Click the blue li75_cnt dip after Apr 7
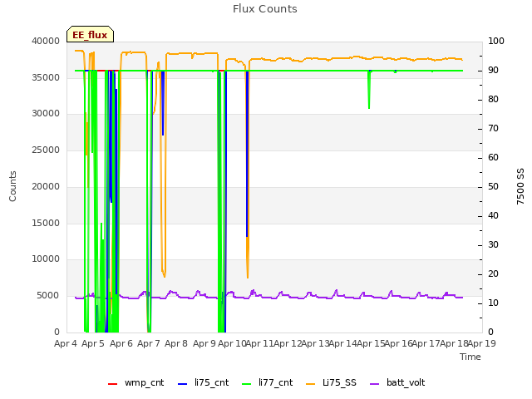Screen dimensions: 532x399 coord(163,103)
